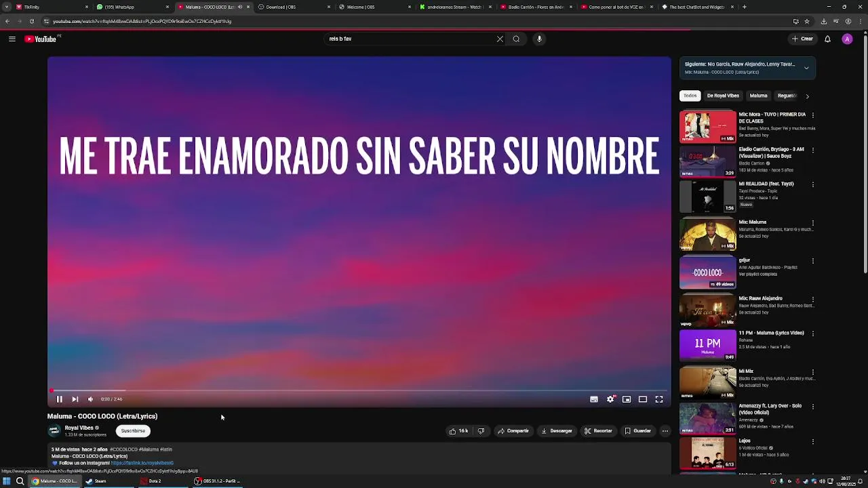The height and width of the screenshot is (488, 868).
Task: Like the video with thumbs up
Action: [459, 431]
